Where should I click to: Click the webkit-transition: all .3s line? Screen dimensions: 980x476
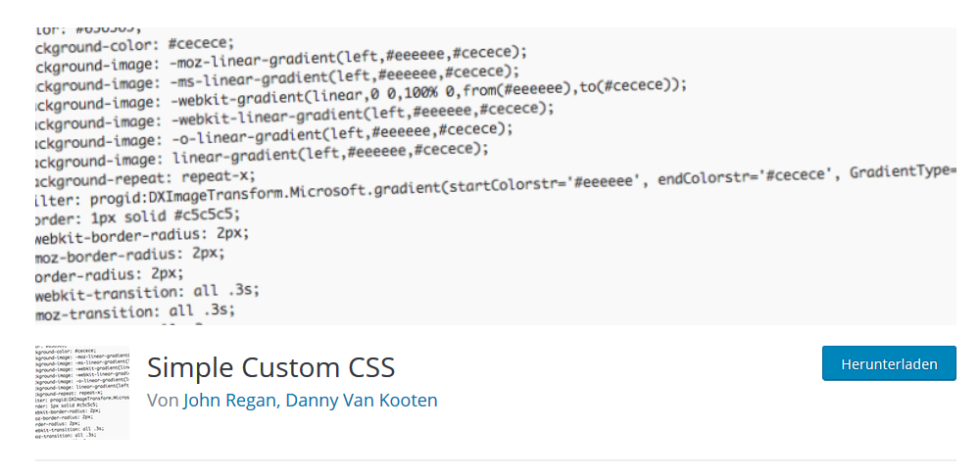click(x=147, y=293)
